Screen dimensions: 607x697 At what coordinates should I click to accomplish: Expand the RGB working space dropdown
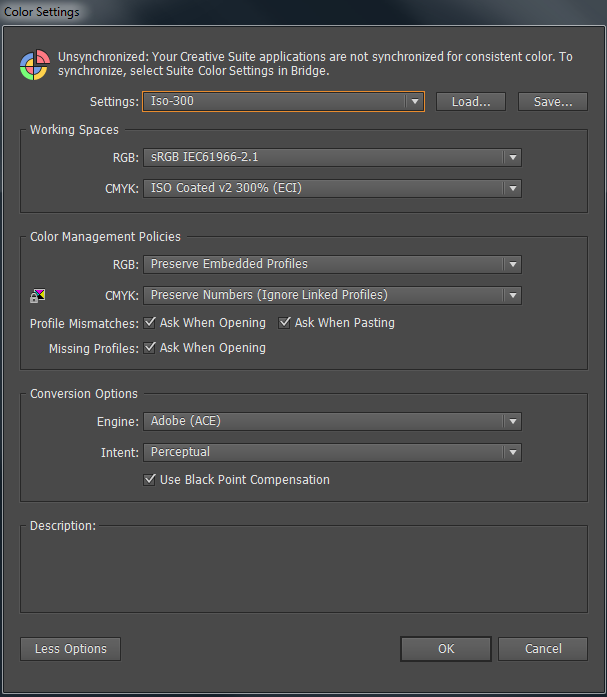click(x=333, y=157)
